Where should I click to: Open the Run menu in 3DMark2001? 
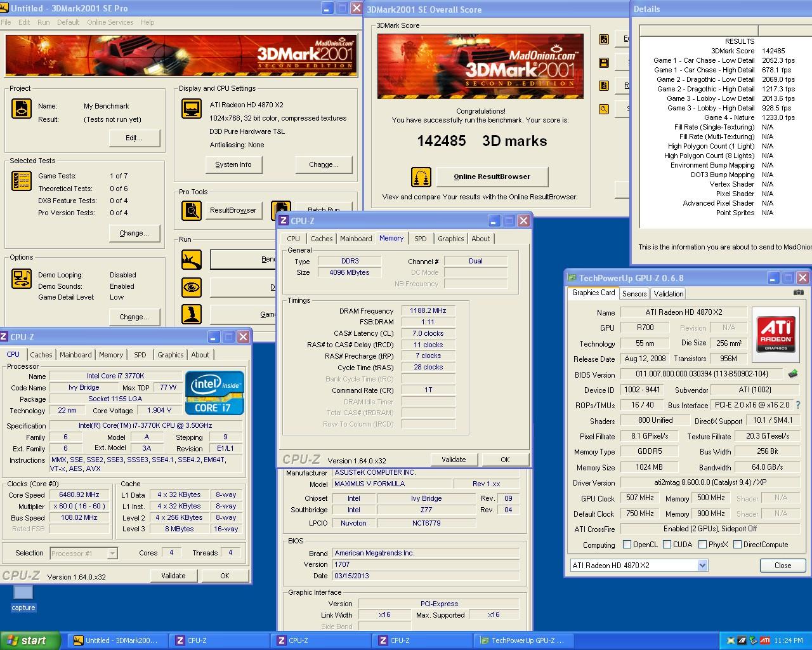click(43, 22)
